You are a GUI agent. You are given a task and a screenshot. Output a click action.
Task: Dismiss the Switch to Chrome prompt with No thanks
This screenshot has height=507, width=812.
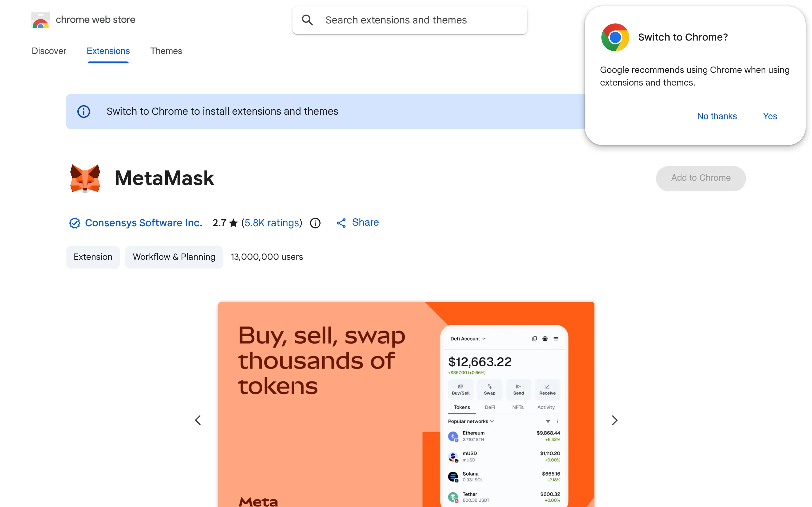[717, 116]
